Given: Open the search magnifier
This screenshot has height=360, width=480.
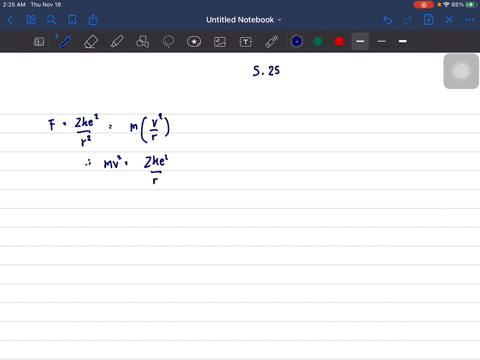Looking at the screenshot, I should [x=51, y=20].
